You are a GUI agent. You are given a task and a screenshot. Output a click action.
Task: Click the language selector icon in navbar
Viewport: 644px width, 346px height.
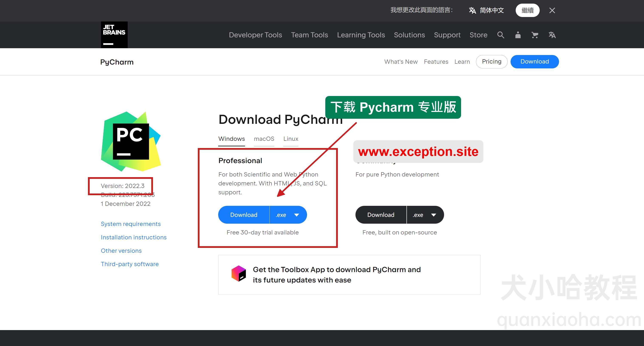click(552, 35)
